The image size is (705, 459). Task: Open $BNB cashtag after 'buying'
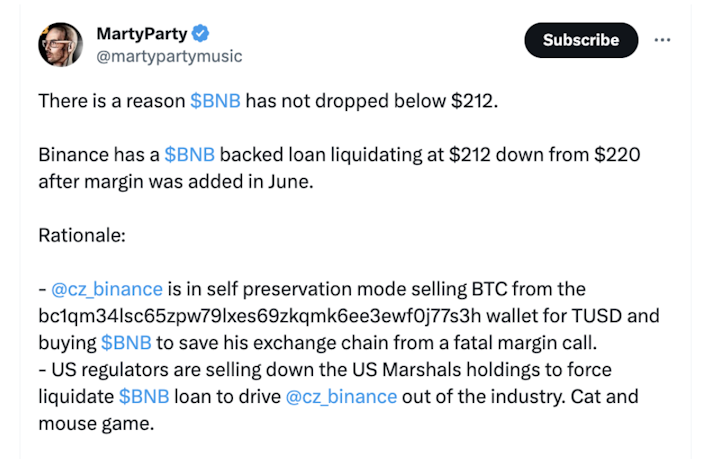tap(126, 343)
